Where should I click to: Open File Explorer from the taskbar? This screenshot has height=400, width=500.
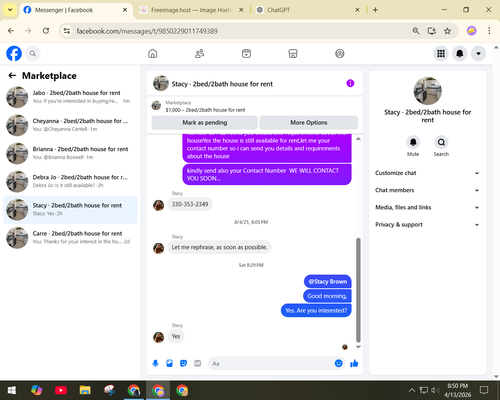85,390
